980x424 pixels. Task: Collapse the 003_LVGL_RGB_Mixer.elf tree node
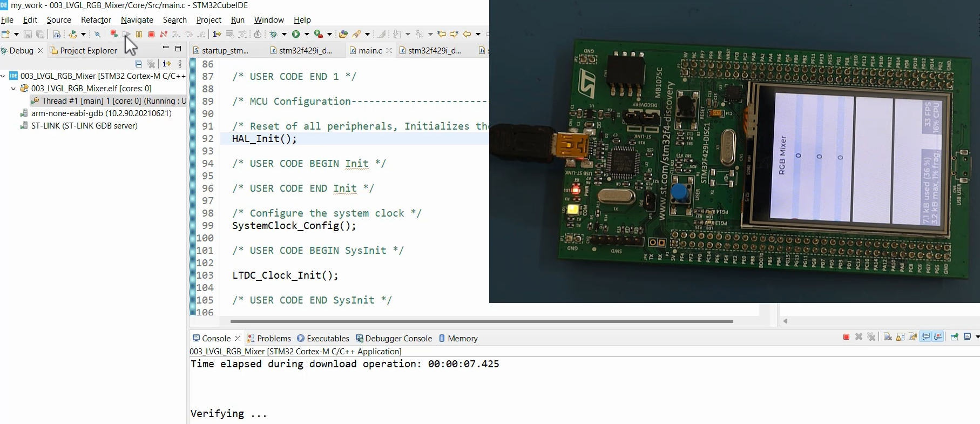click(13, 89)
